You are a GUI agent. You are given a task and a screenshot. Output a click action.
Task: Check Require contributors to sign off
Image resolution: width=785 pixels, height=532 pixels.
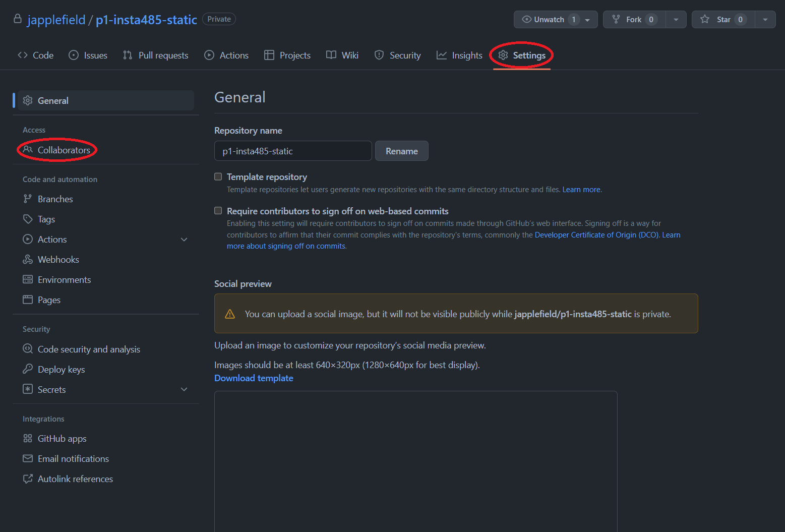(x=218, y=211)
